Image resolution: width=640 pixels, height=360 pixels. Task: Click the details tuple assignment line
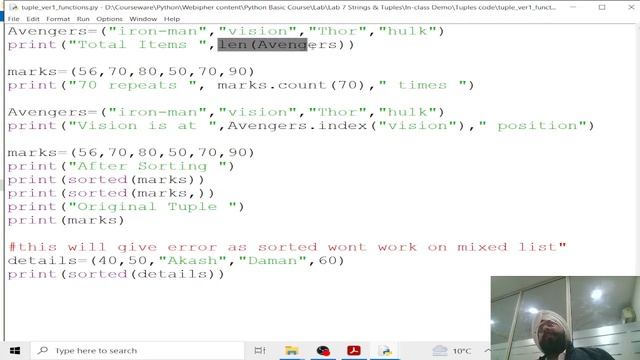pyautogui.click(x=176, y=260)
